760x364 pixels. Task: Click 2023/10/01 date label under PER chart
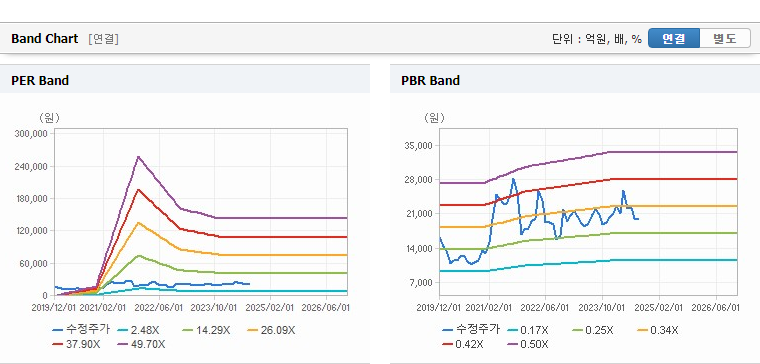(214, 308)
